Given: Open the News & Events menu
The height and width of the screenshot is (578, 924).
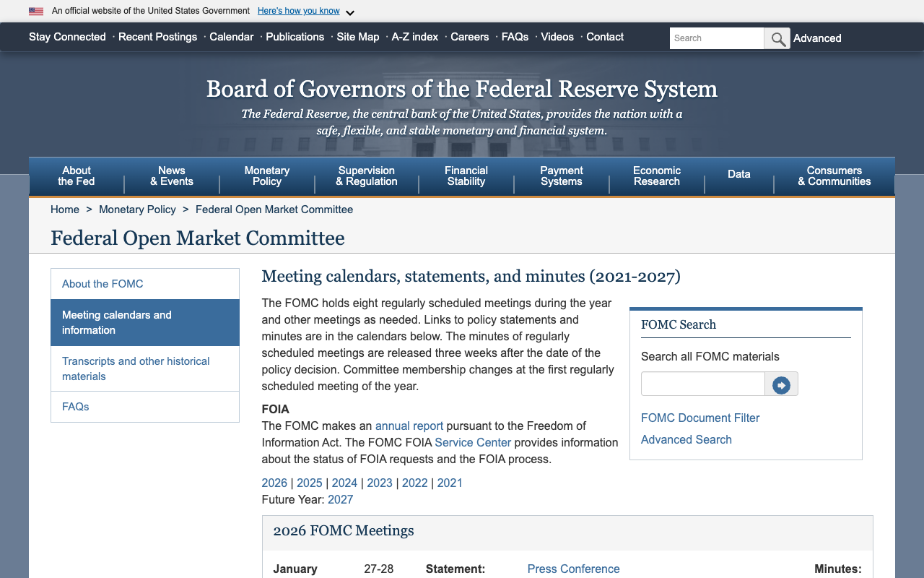Looking at the screenshot, I should pyautogui.click(x=172, y=176).
